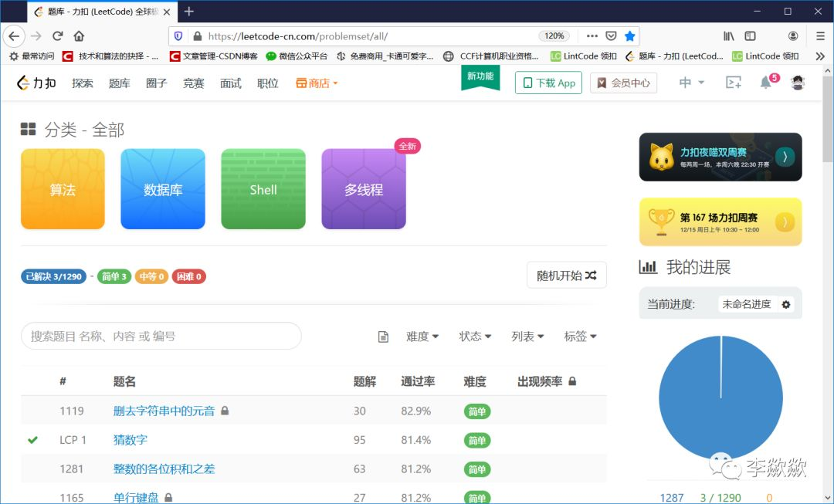This screenshot has width=834, height=504.
Task: Open the Firefox account icon
Action: [793, 36]
